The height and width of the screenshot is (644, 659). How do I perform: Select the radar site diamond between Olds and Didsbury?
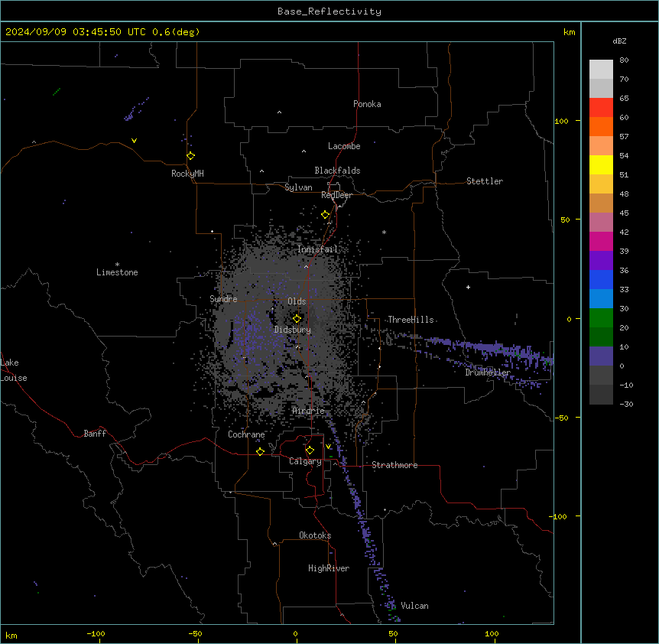coord(297,319)
